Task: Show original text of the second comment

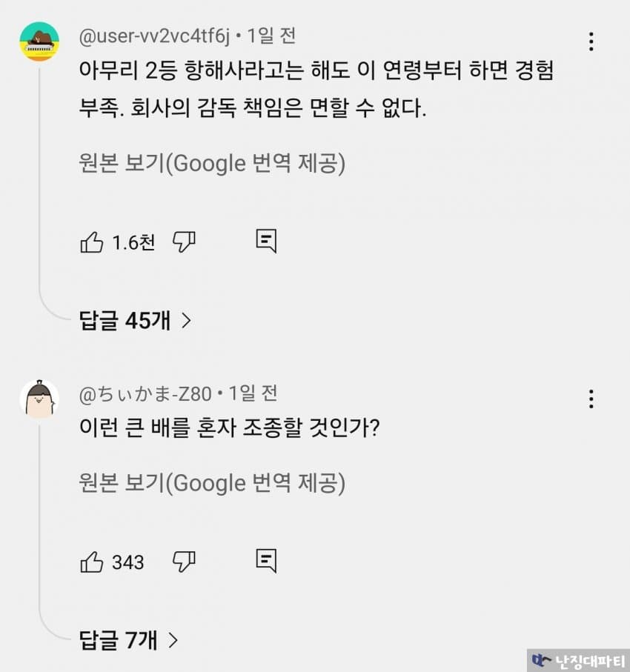Action: point(212,483)
